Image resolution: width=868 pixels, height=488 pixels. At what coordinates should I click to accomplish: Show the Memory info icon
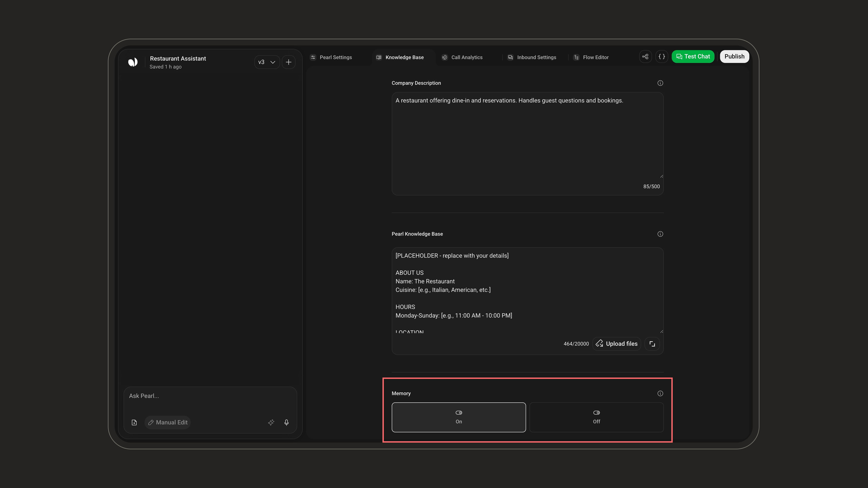tap(660, 393)
